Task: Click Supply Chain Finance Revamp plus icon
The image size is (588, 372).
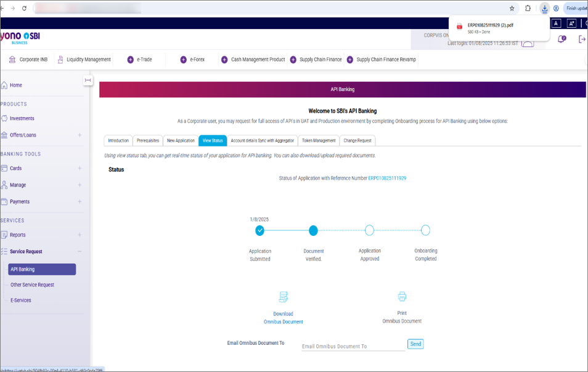Action: 350,60
